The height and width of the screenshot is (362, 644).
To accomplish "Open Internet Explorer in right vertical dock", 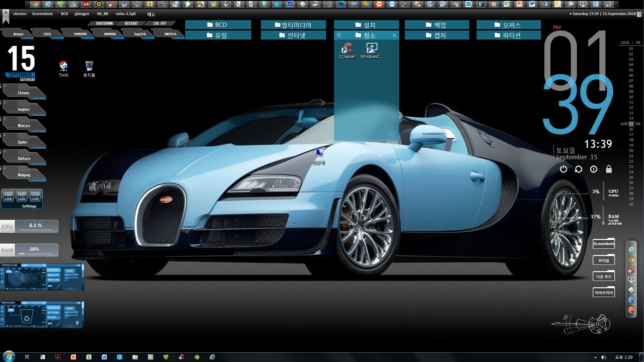I will click(631, 250).
